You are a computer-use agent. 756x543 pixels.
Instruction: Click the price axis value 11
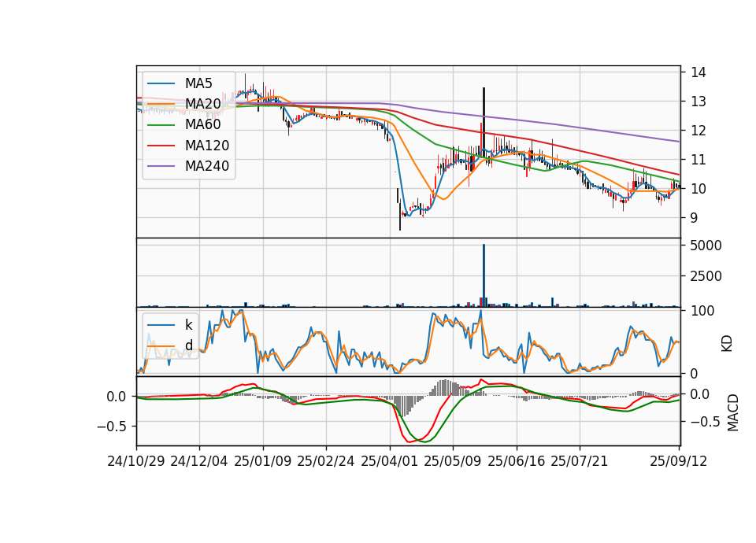(x=699, y=160)
